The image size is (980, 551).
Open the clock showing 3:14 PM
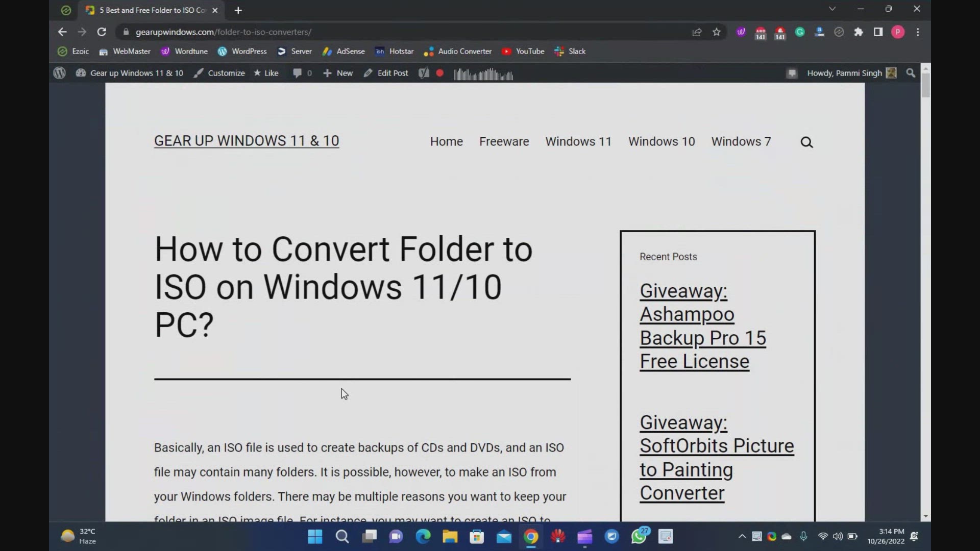coord(886,536)
